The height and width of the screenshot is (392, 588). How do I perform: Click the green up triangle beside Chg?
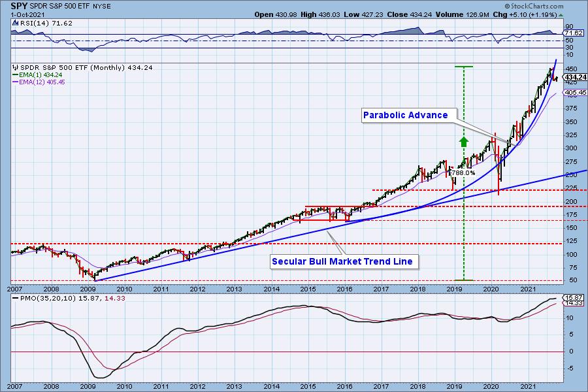click(x=561, y=15)
